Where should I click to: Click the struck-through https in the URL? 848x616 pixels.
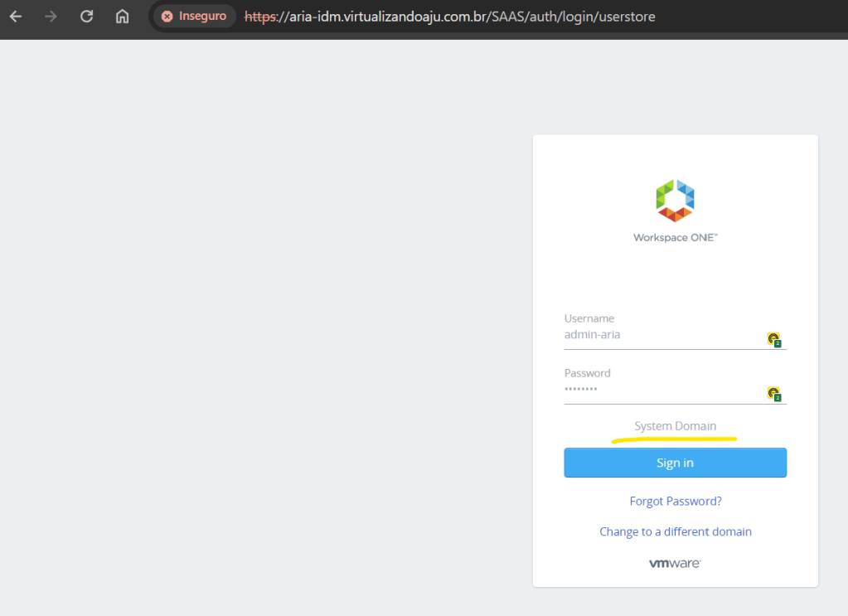point(259,17)
